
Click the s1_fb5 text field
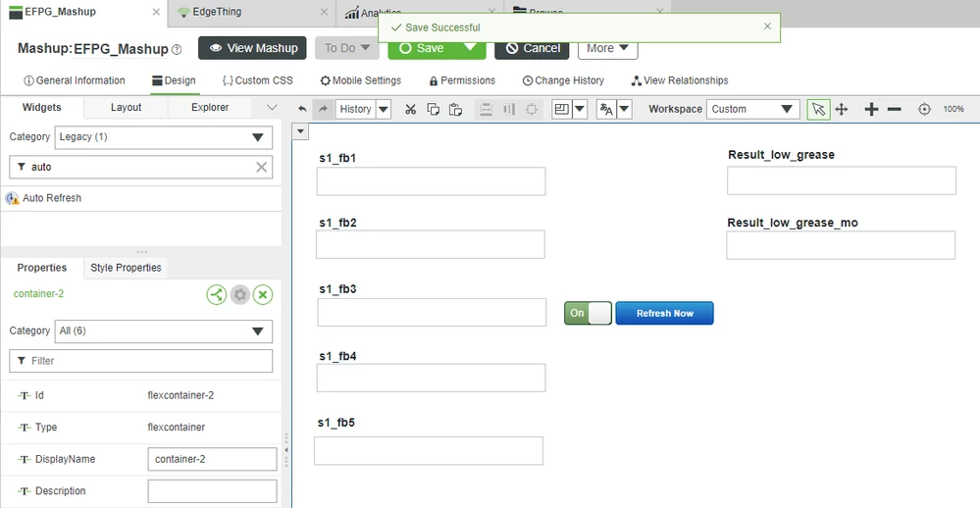point(429,450)
